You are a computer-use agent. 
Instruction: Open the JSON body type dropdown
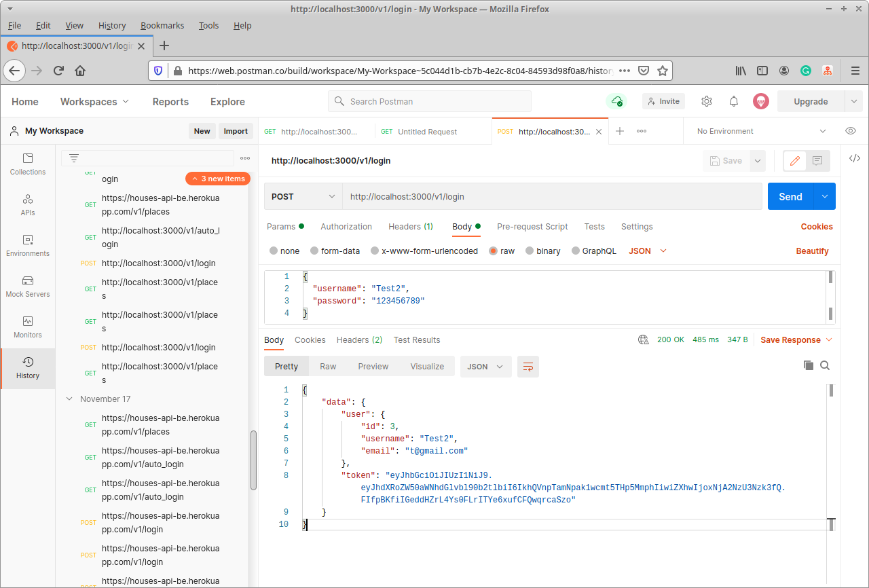point(648,251)
